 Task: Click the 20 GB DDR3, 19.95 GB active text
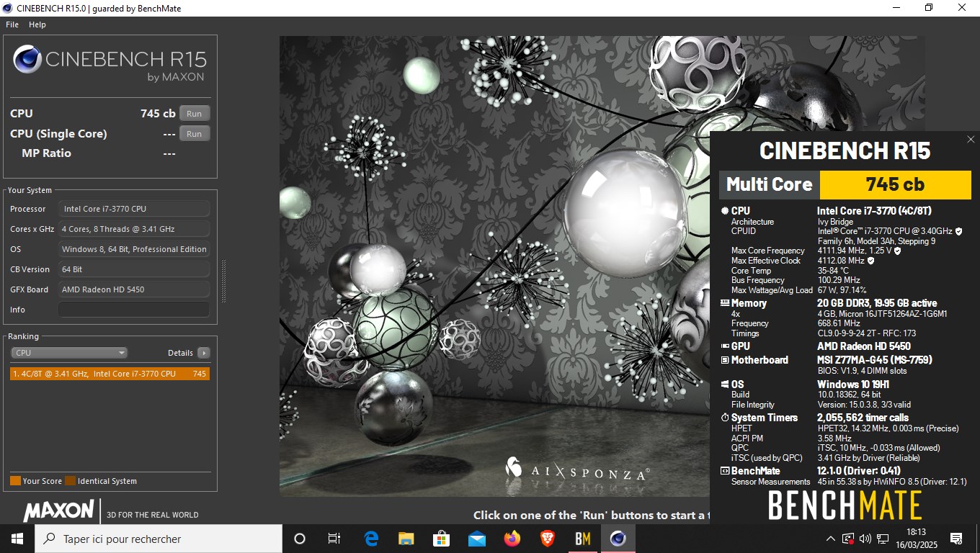(878, 303)
